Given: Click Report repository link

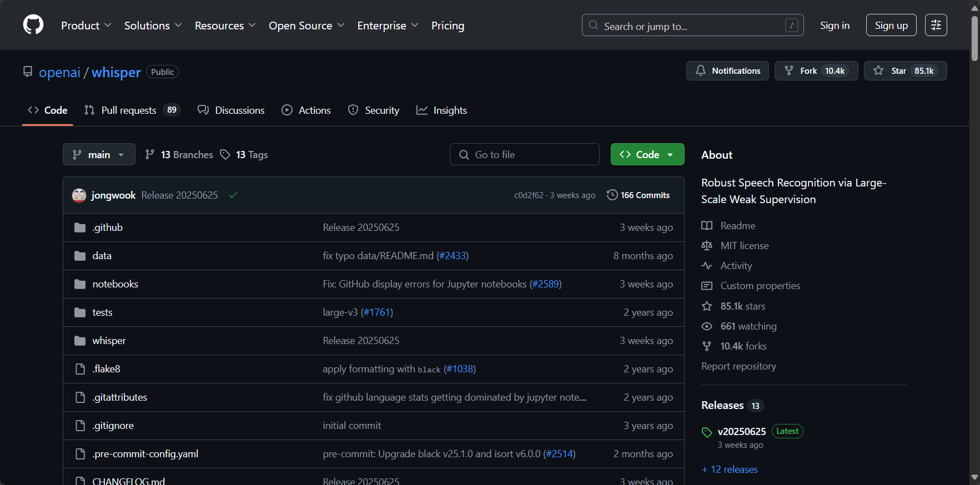Looking at the screenshot, I should (x=738, y=366).
